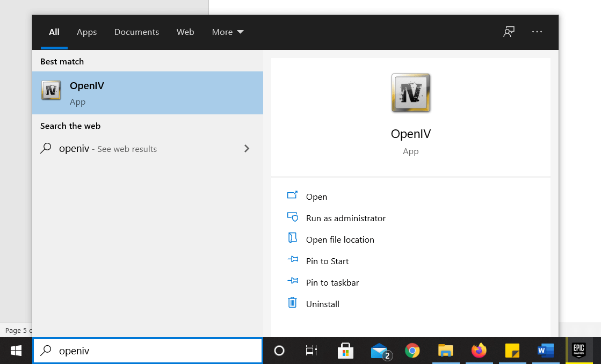Open the Epic Games Launcher
This screenshot has height=364, width=601.
[578, 351]
